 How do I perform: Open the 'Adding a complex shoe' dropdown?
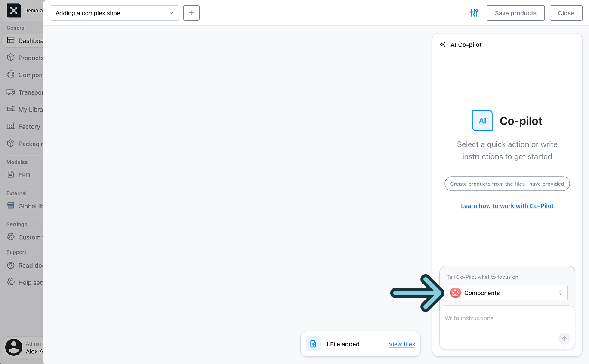point(114,13)
